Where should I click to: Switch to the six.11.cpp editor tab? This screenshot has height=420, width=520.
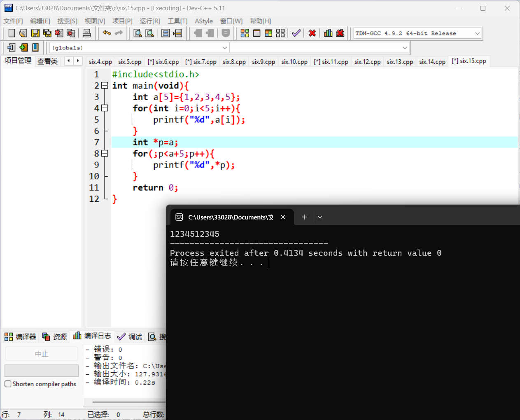331,62
